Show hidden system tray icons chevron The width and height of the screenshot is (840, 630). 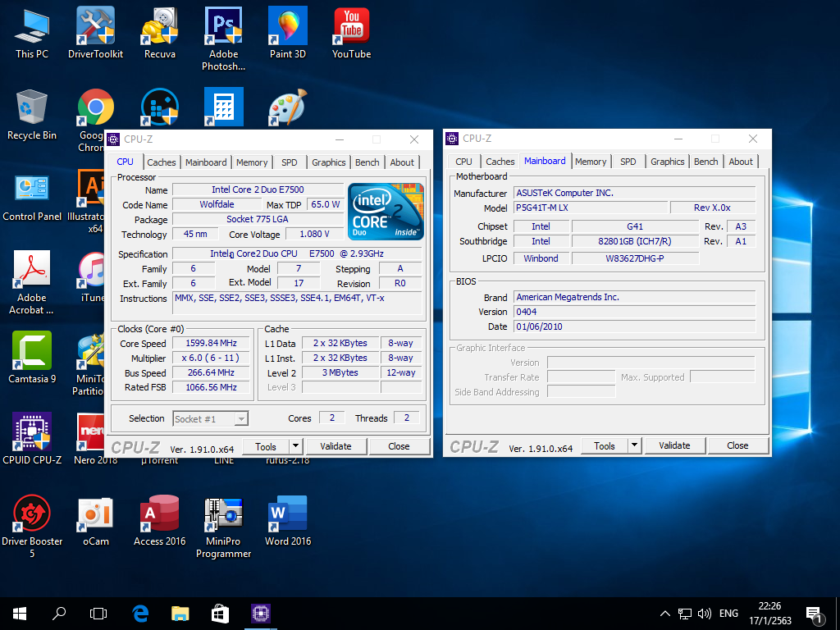(664, 614)
